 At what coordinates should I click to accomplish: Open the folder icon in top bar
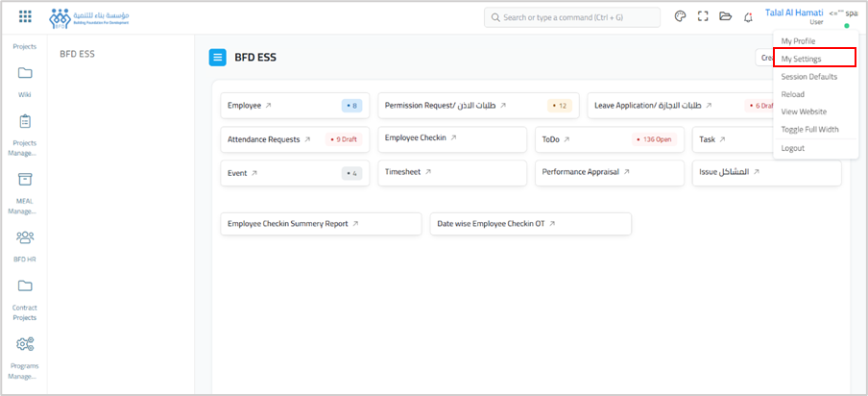[x=725, y=17]
